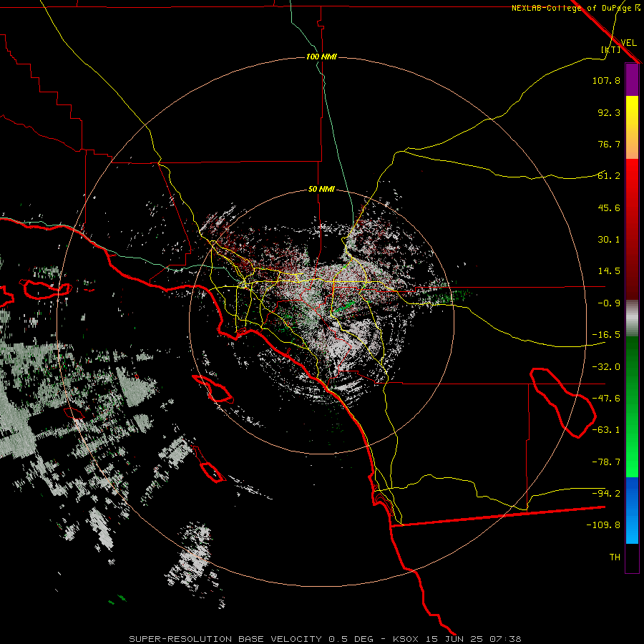Click the bright red segment of the color bar
The width and height of the screenshot is (644, 644).
632,177
